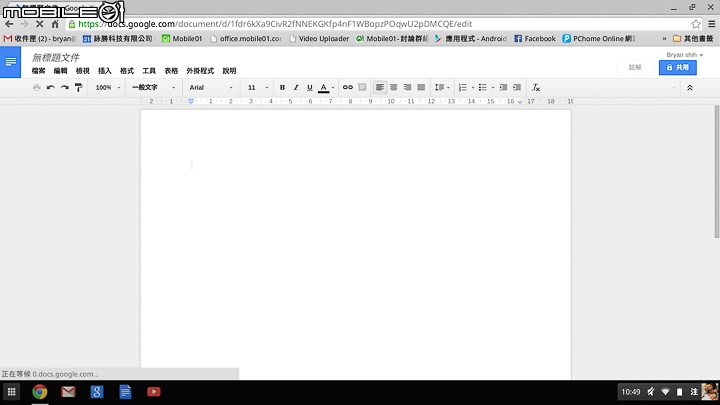Toggle underline formatting
Screen dimensions: 720x405
309,87
